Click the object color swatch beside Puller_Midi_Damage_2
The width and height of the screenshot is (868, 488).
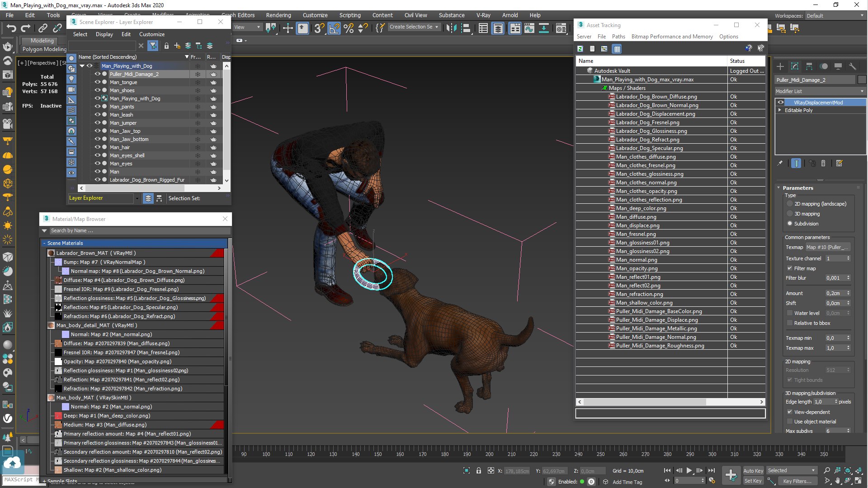click(862, 80)
